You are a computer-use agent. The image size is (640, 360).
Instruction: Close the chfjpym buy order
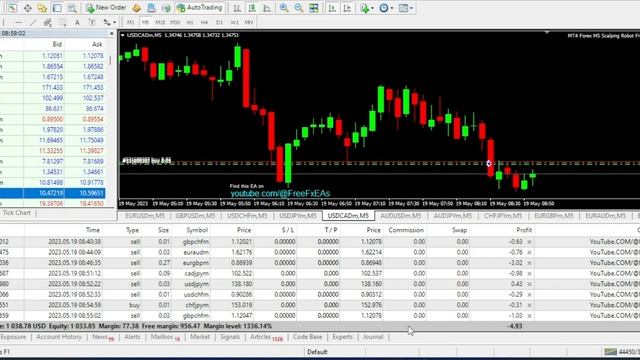529,305
